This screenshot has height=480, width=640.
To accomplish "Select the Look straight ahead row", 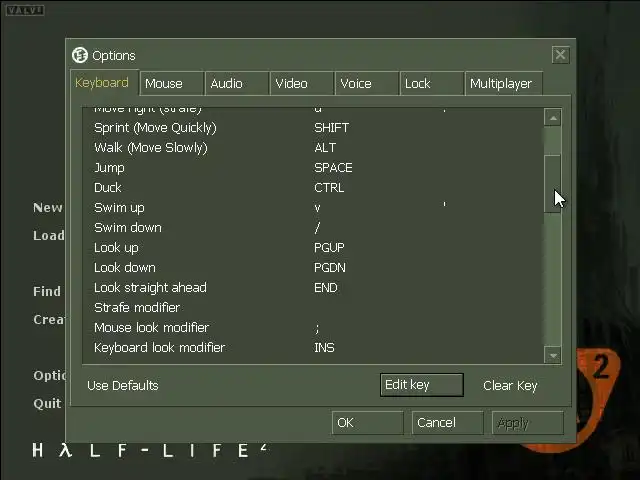I will (313, 288).
